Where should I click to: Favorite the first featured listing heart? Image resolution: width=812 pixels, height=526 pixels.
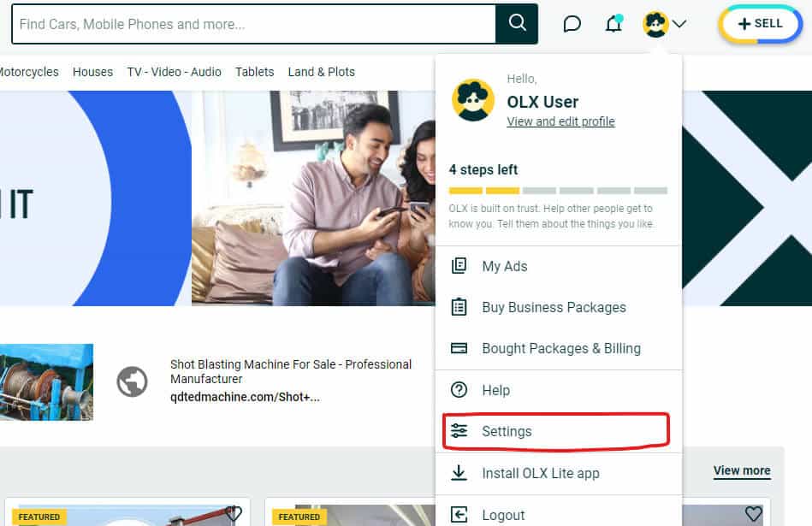[x=234, y=513]
